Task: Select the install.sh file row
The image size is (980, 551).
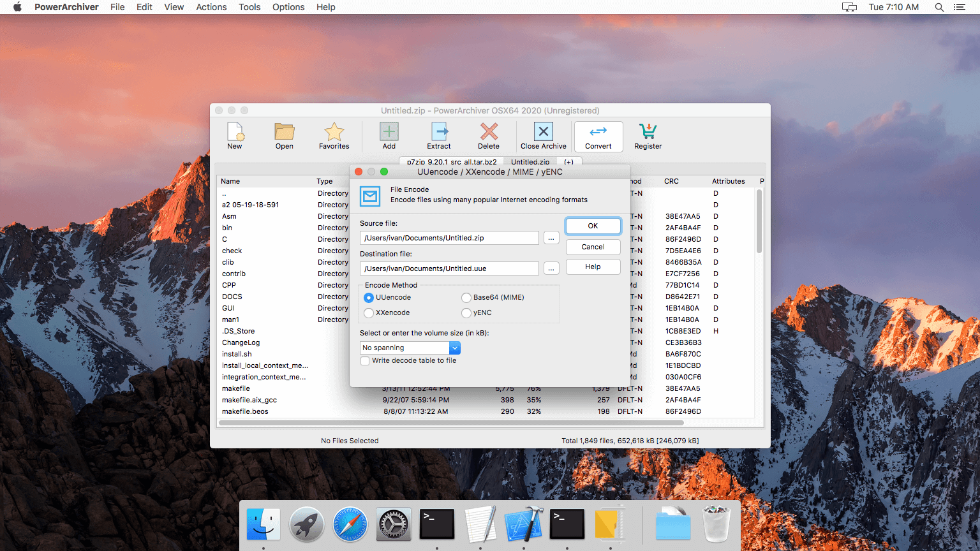Action: [x=237, y=354]
